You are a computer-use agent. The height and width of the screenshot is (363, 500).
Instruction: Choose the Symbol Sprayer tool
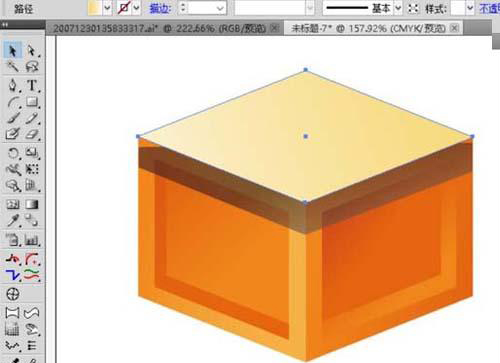(x=13, y=239)
